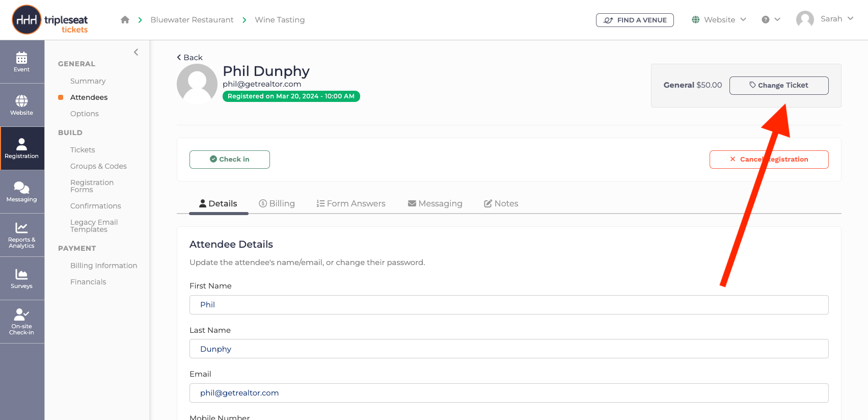Open the Sarah user account menu
The width and height of the screenshot is (868, 420).
tap(837, 19)
